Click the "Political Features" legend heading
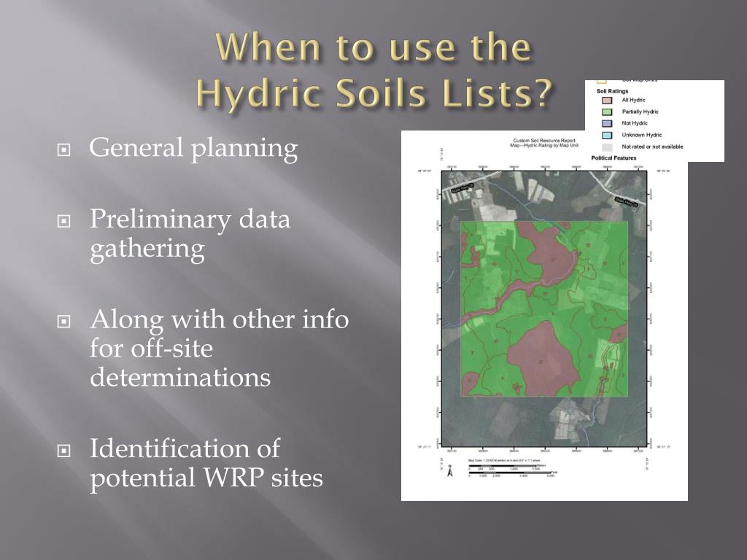This screenshot has width=747, height=560. tap(614, 157)
